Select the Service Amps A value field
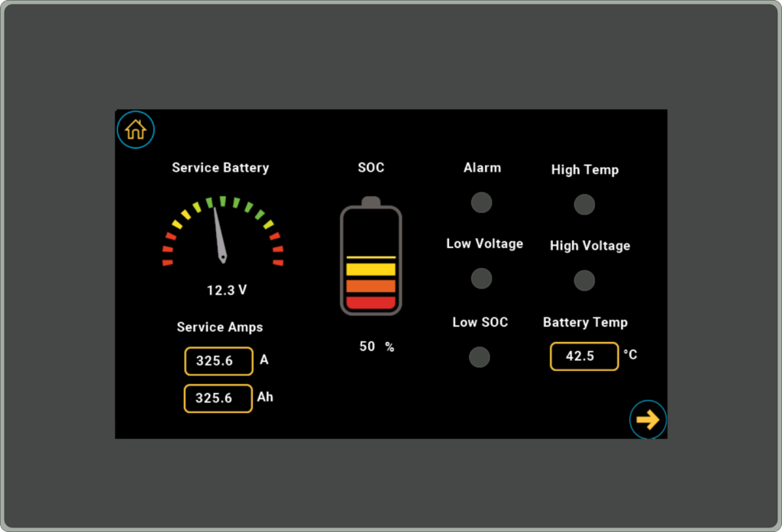This screenshot has height=532, width=782. point(218,361)
